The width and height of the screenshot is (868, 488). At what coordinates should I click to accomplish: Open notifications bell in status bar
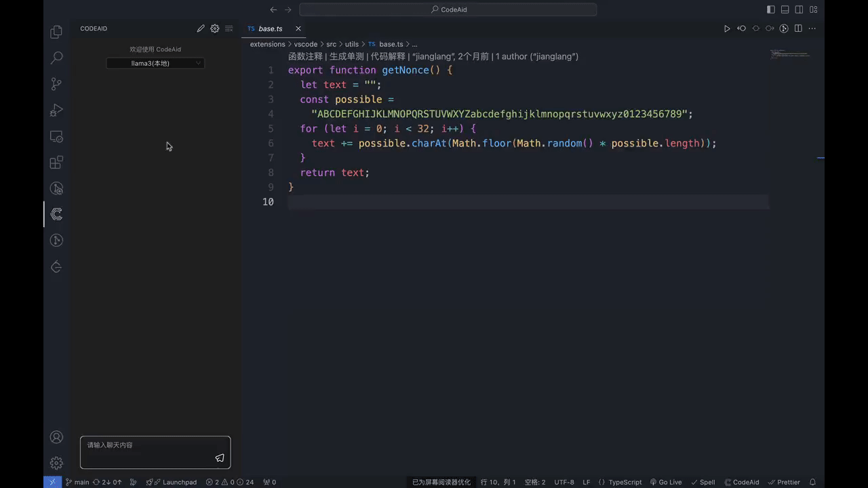pos(812,482)
